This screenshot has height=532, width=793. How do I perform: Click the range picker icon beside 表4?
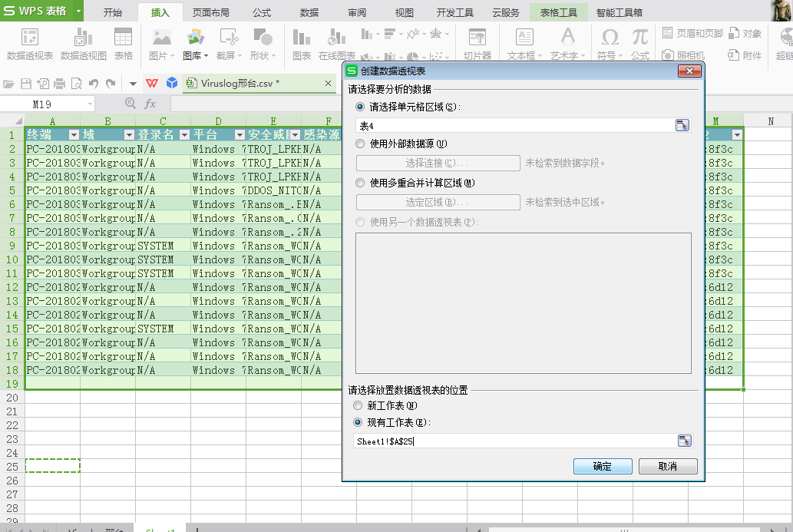(682, 125)
